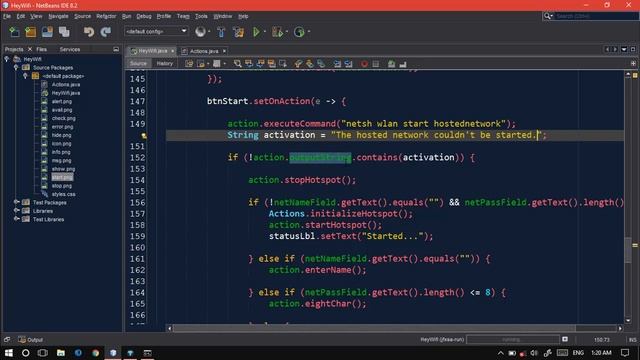
Task: Minimize the Projects window group
Action: [116, 49]
